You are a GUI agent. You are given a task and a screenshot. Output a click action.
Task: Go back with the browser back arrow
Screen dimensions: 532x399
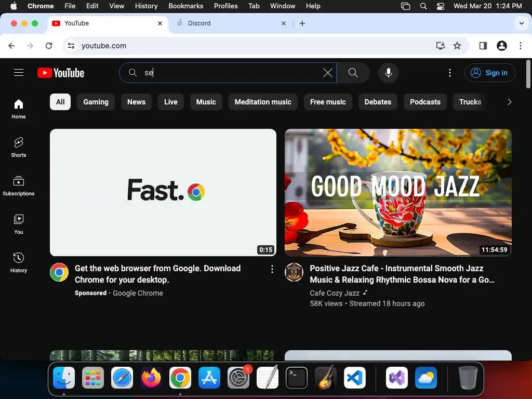(11, 46)
